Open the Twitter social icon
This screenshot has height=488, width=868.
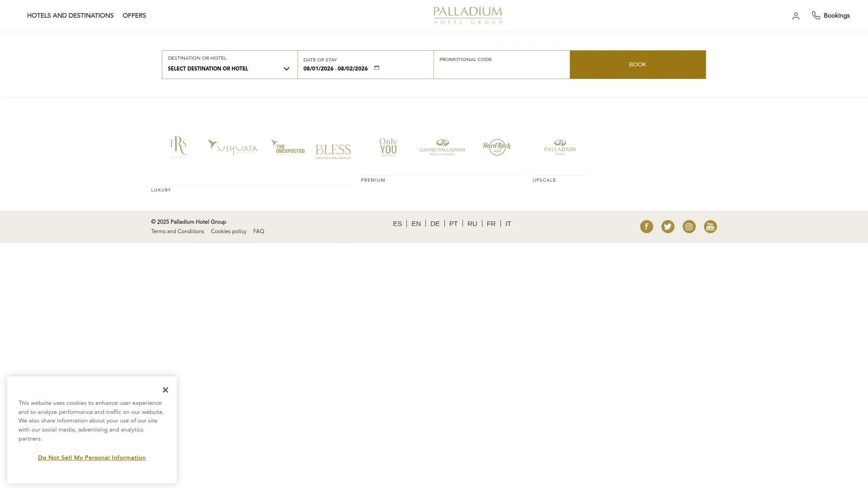point(668,226)
